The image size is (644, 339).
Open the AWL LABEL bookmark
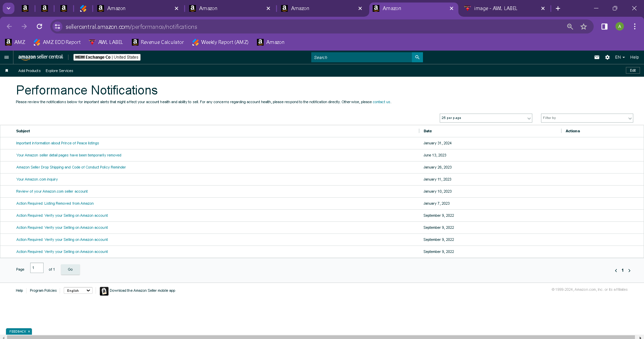pos(106,42)
